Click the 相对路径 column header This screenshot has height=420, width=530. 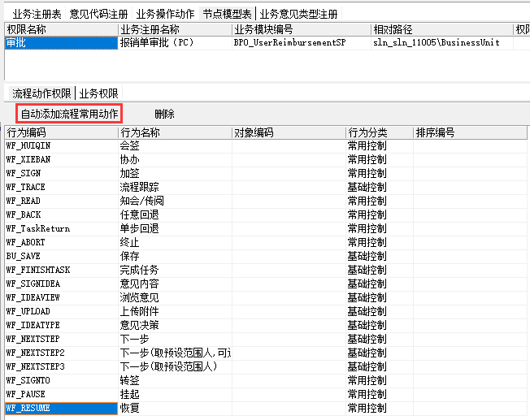(441, 29)
